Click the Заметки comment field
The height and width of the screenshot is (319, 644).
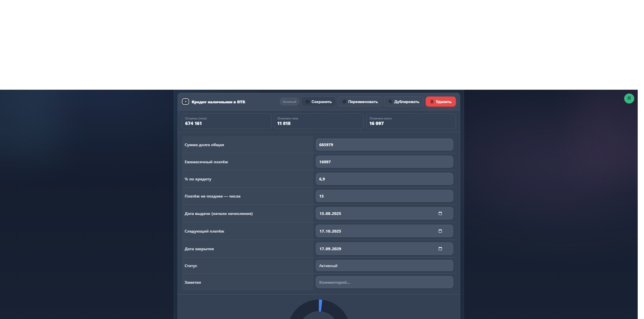pyautogui.click(x=384, y=282)
